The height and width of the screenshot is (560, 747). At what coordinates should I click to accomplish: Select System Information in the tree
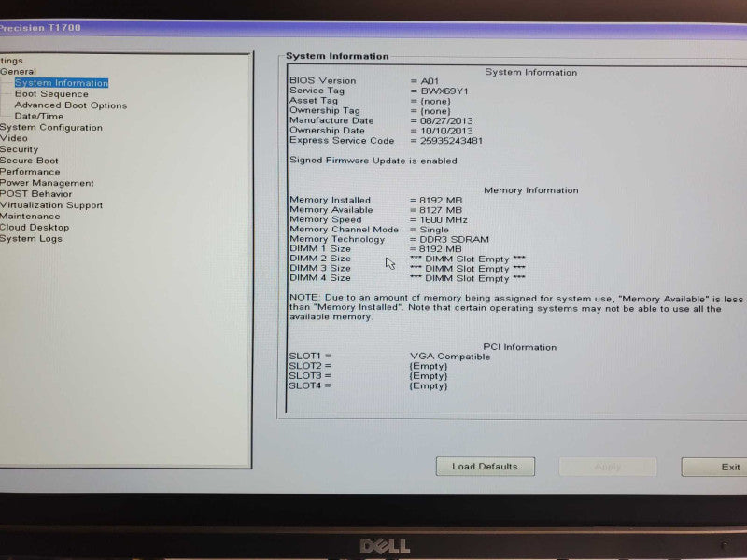(62, 83)
